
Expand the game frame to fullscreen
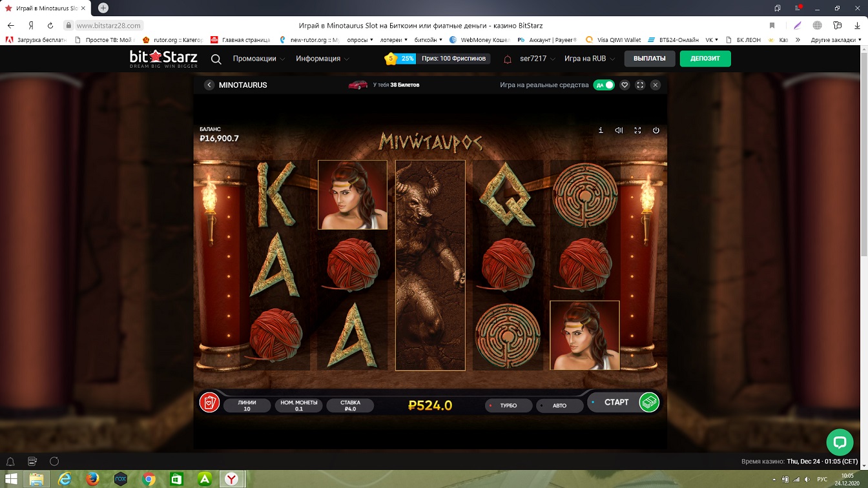tap(640, 85)
